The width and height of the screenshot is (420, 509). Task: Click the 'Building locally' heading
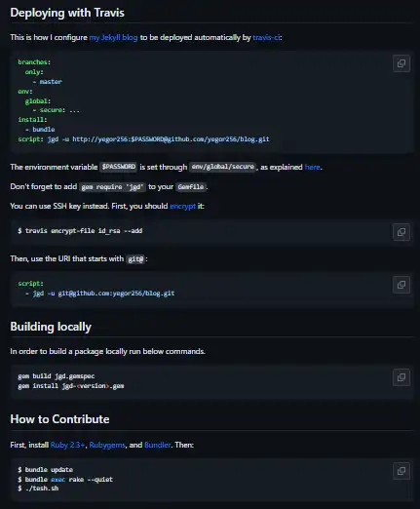click(51, 327)
